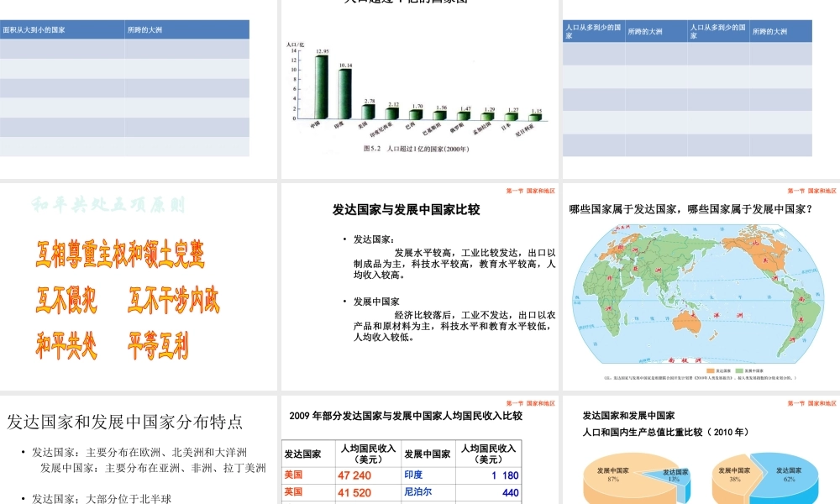Click the 440 income value

coord(511,493)
